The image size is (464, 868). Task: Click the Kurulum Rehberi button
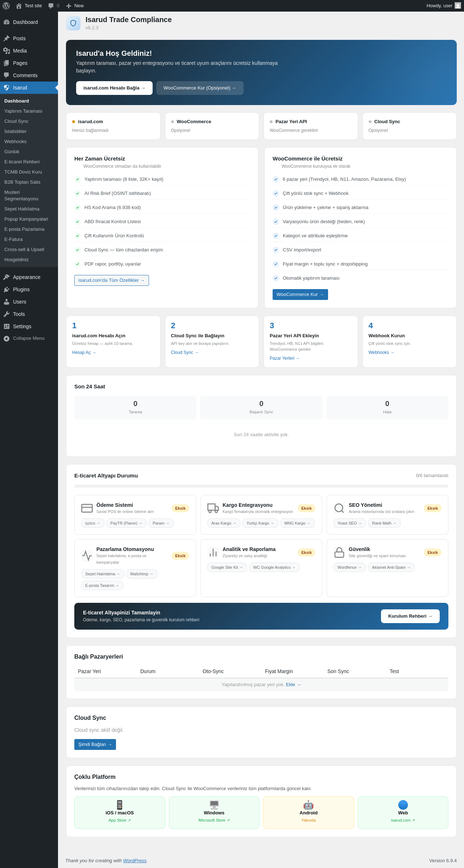(x=410, y=616)
